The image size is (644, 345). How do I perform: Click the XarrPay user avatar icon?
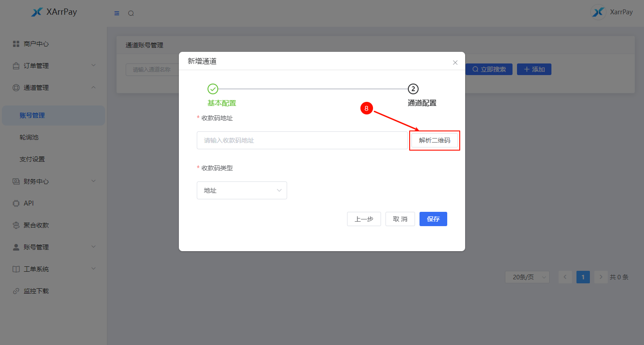(x=598, y=12)
